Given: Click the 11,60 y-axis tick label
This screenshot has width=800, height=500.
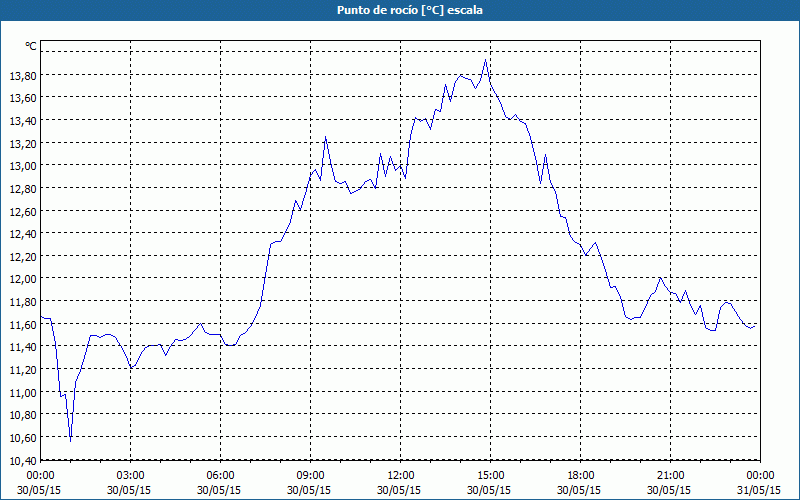Looking at the screenshot, I should [23, 324].
